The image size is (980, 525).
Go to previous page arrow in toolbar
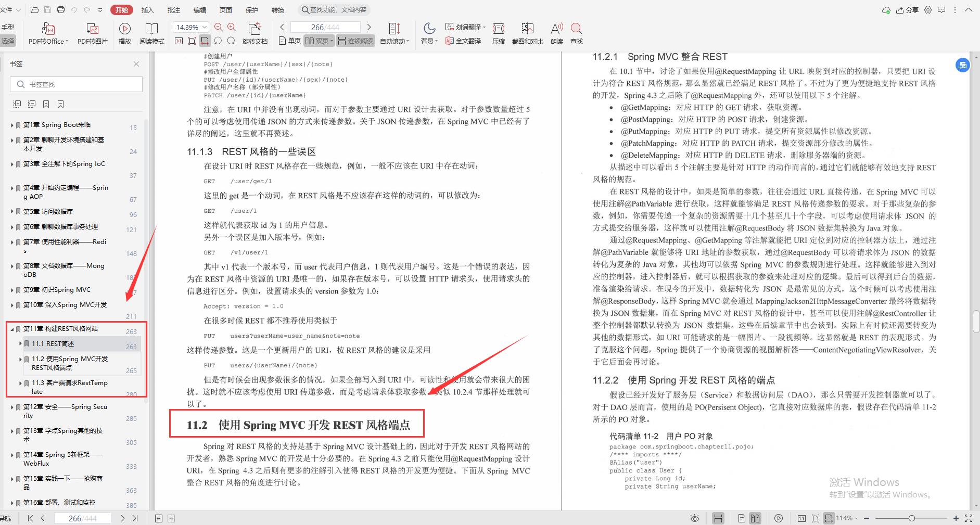click(x=282, y=27)
